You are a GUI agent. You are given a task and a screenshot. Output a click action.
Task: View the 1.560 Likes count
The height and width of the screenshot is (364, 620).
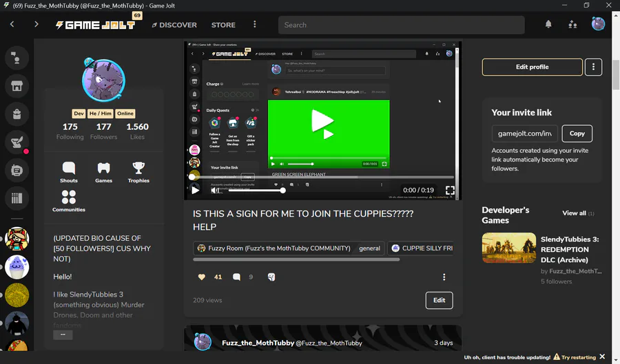(137, 131)
